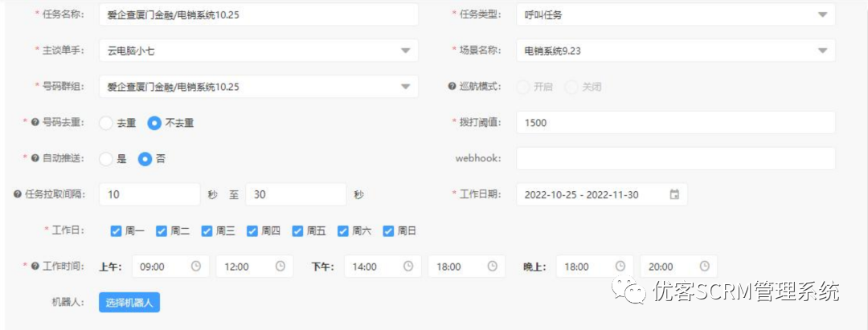Screen dimensions: 868x330
Task: Click the empty webhook input field
Action: click(675, 159)
